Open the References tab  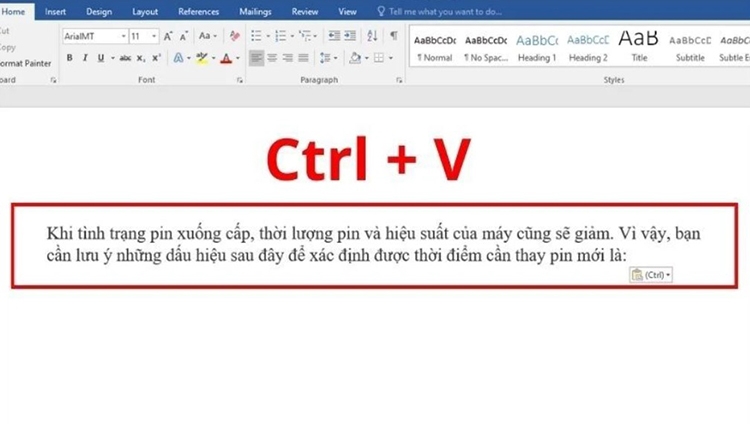(x=199, y=11)
